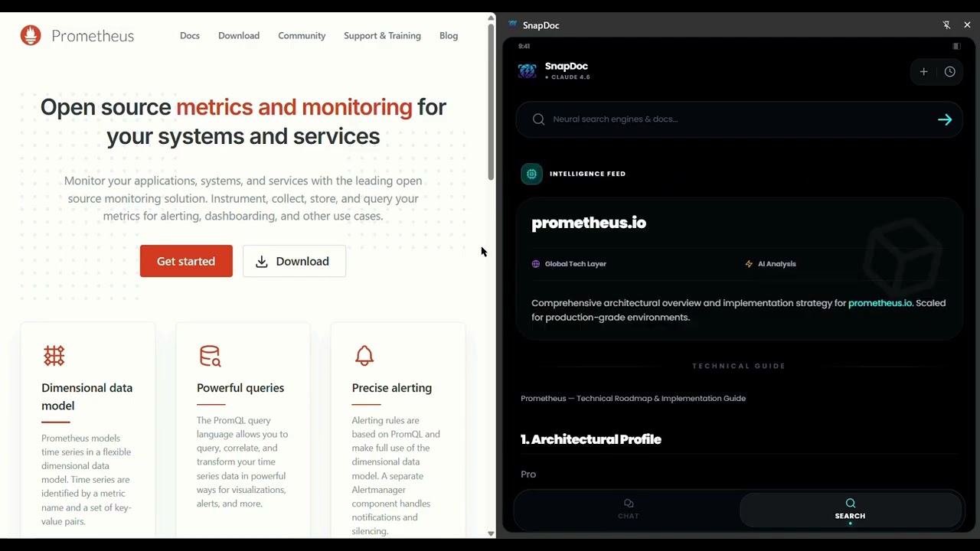Click the Download button text beside Get started
Viewport: 980px width, 551px height.
pos(302,262)
